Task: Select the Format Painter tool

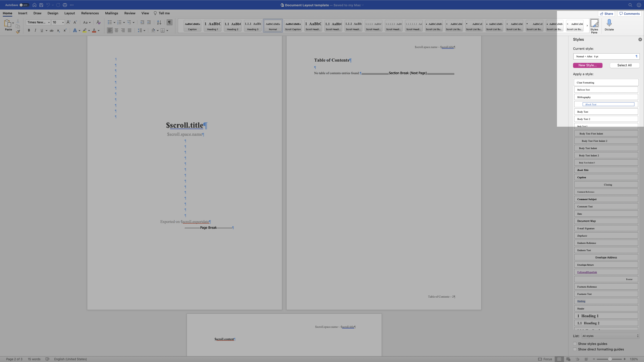Action: pyautogui.click(x=18, y=32)
